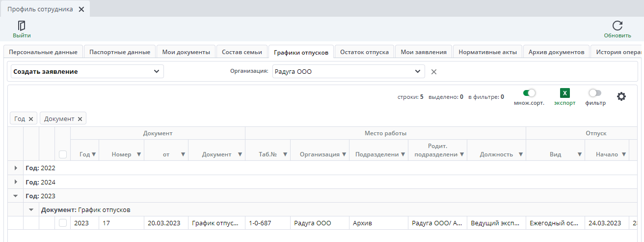
Task: Toggle the фильтр switch
Action: coord(595,93)
